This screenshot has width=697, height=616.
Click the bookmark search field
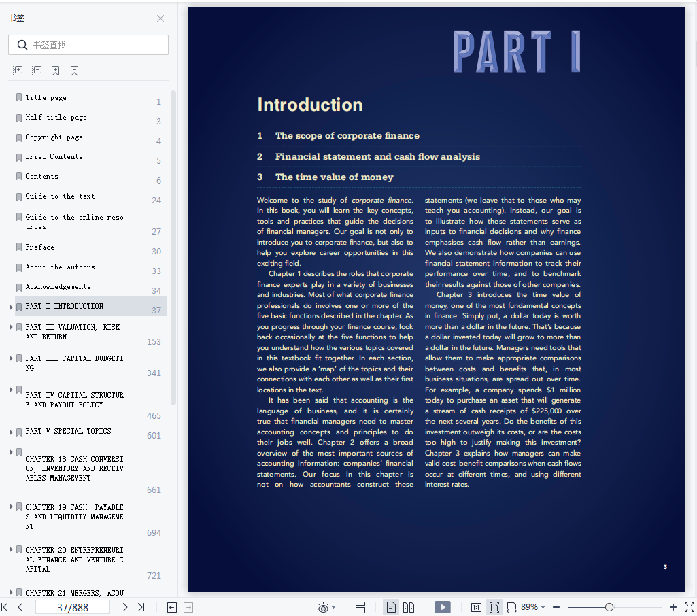click(x=88, y=45)
